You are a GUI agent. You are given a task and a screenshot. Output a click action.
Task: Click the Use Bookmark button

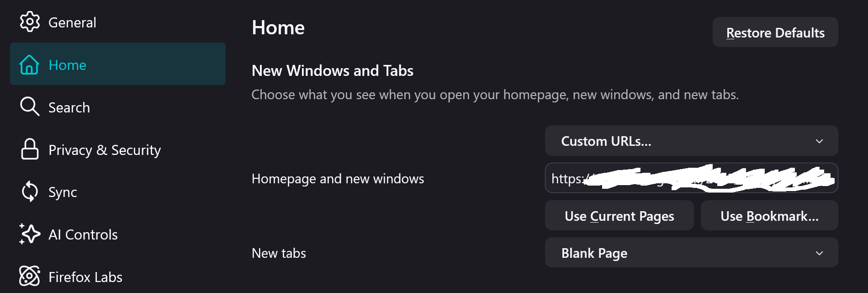pyautogui.click(x=769, y=216)
